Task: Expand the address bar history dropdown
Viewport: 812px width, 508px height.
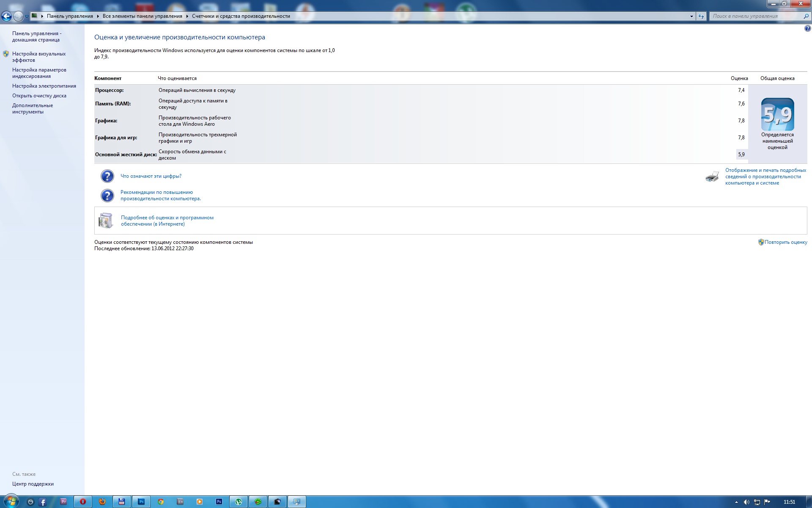Action: click(x=691, y=16)
